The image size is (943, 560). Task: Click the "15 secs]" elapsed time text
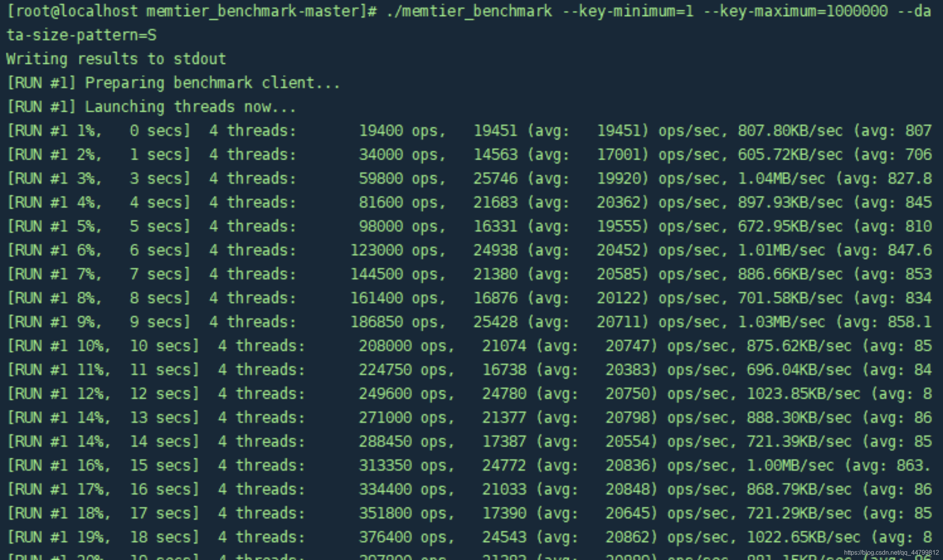pos(165,466)
